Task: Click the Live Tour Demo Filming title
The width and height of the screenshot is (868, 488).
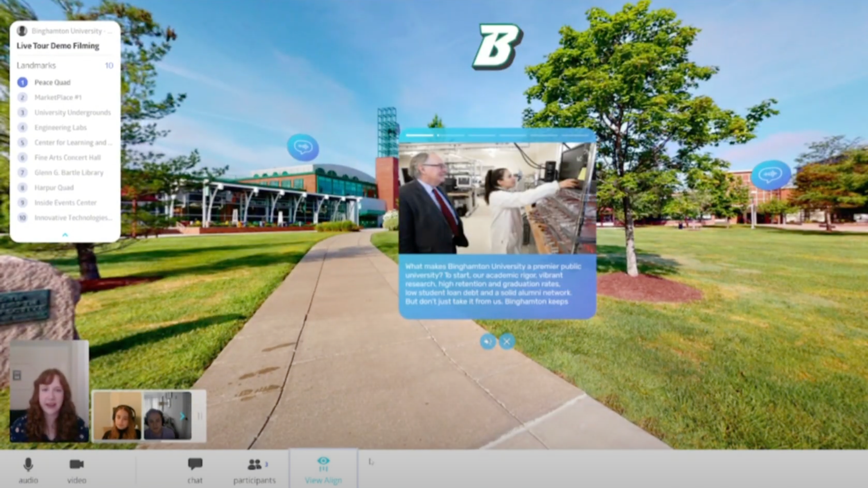Action: pyautogui.click(x=58, y=46)
